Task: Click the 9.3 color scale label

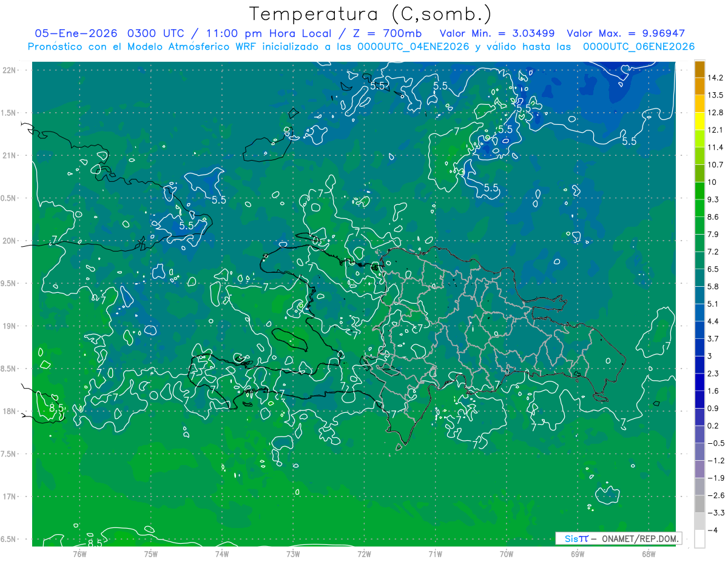Action: pos(715,199)
